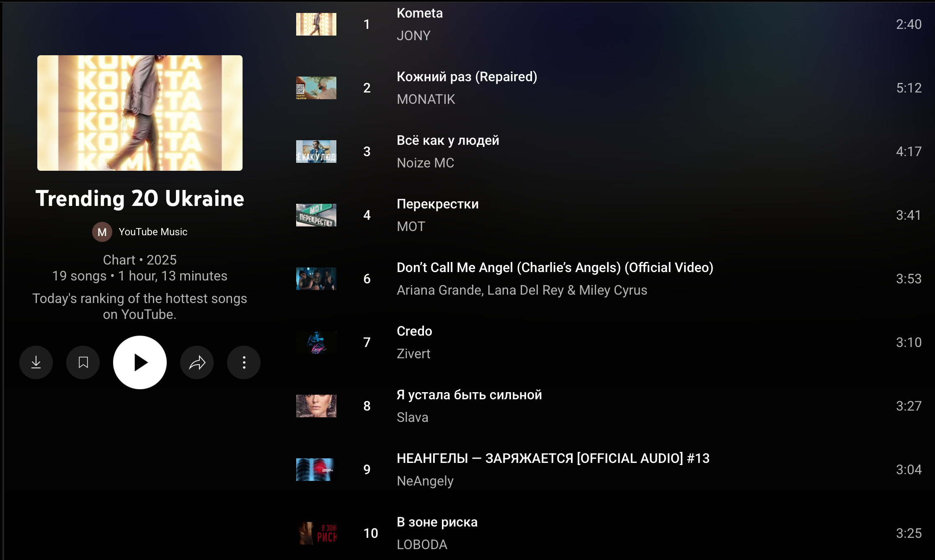Select the Кожний раз (Repaired) thumbnail
Screen dimensions: 935x560
click(x=316, y=88)
